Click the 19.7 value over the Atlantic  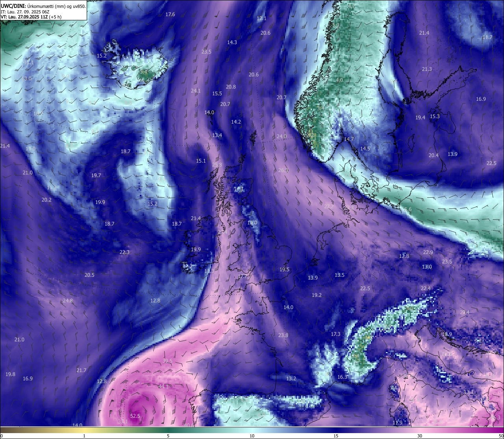(96, 175)
